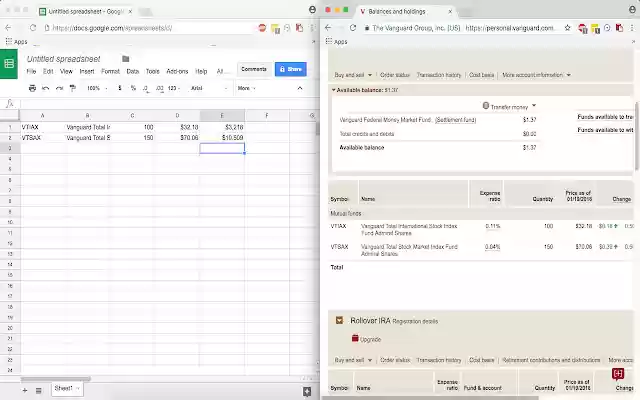Image resolution: width=640 pixels, height=400 pixels.
Task: Go back in the Google Sheets browser window
Action: (x=8, y=28)
